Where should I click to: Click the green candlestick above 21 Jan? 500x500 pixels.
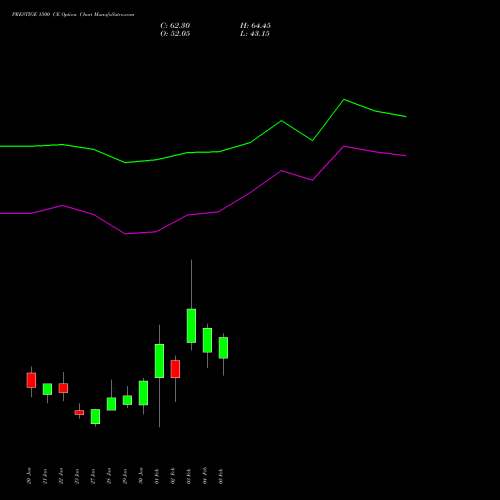pos(47,389)
